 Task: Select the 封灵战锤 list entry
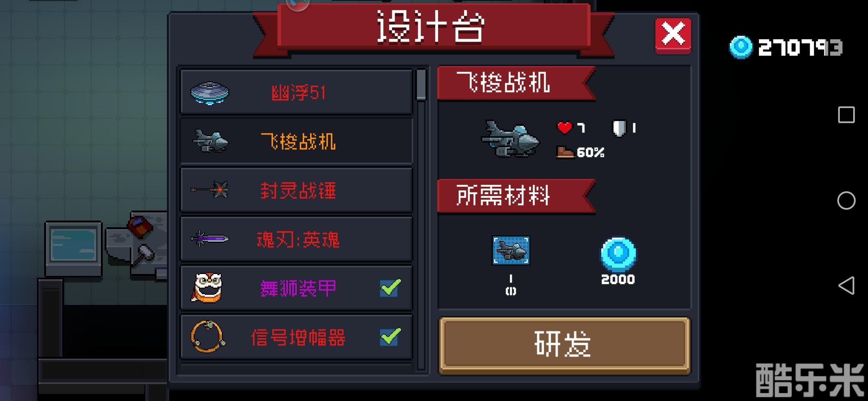296,190
